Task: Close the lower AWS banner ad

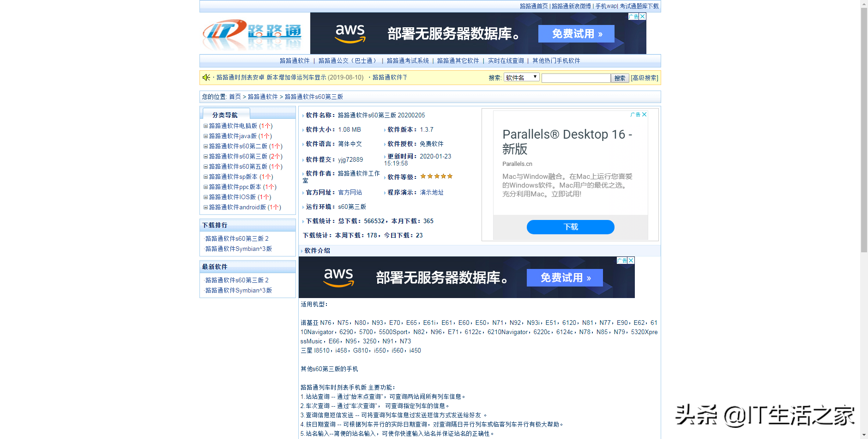Action: [x=631, y=261]
